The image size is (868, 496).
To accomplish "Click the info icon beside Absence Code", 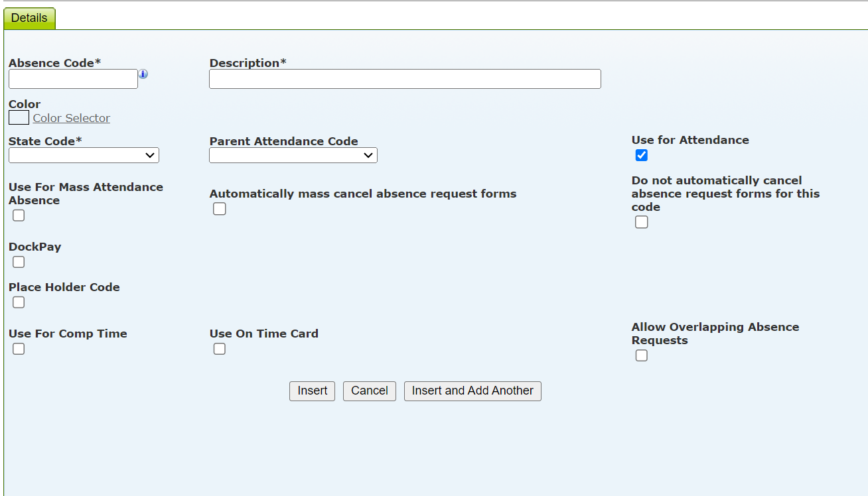I will pyautogui.click(x=143, y=74).
